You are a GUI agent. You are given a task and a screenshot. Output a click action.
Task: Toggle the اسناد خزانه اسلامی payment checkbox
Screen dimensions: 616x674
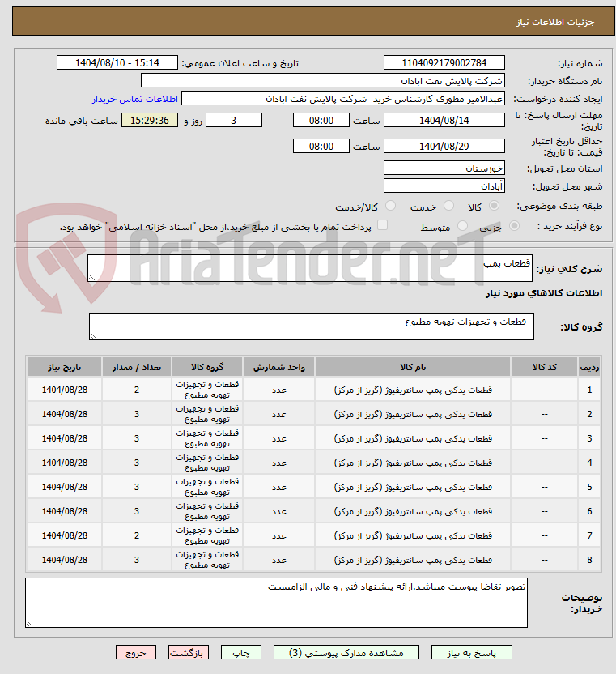[382, 225]
